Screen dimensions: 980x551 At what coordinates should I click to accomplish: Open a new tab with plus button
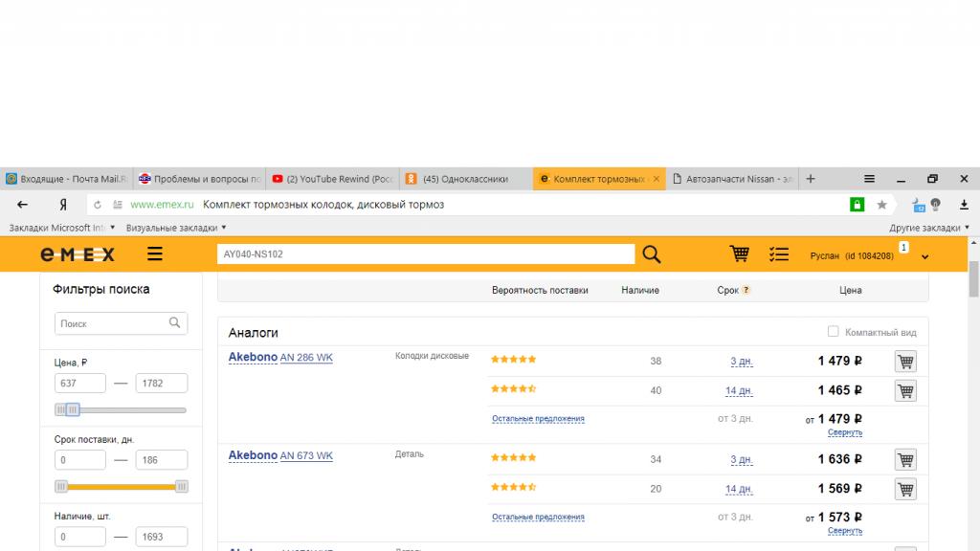[811, 179]
